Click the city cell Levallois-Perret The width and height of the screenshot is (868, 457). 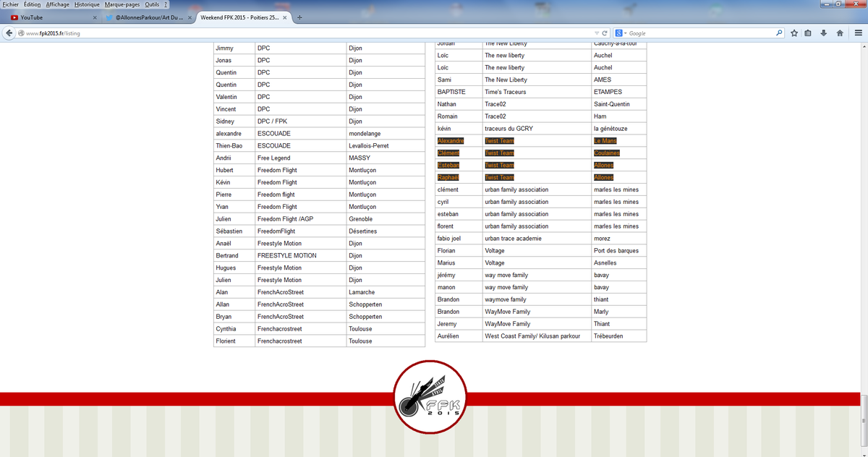pyautogui.click(x=386, y=145)
